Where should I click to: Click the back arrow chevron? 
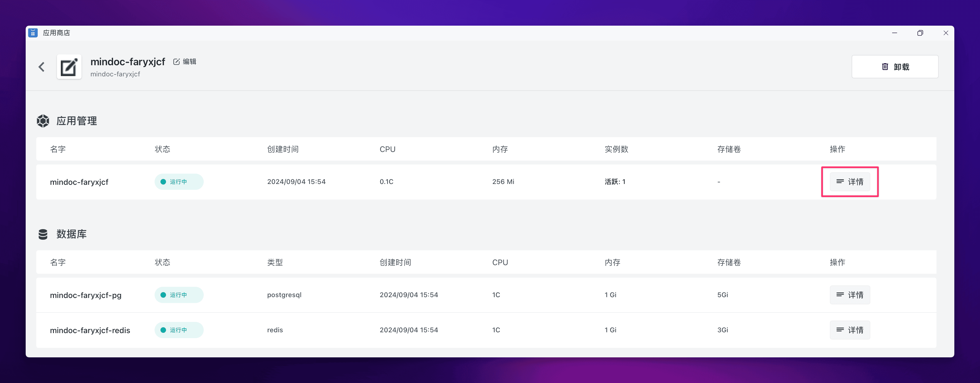[42, 67]
